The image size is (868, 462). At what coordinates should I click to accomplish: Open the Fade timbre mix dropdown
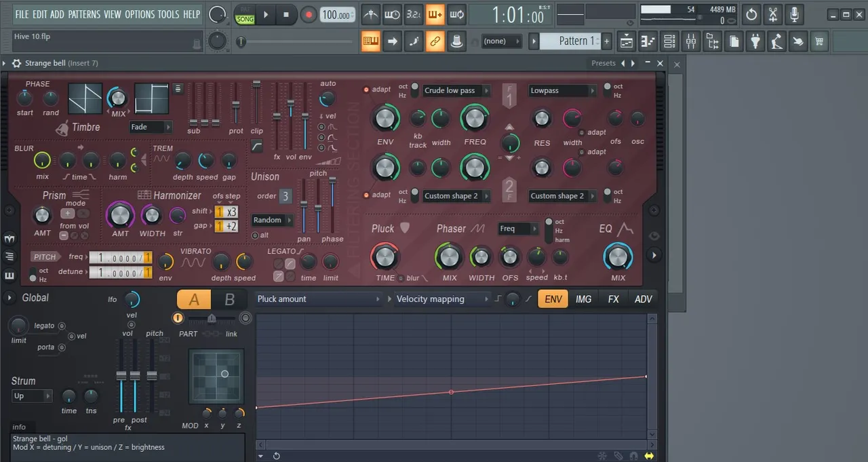(x=151, y=127)
